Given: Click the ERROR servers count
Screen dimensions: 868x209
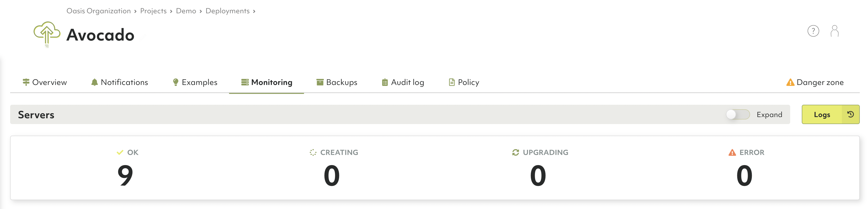Looking at the screenshot, I should pos(744,175).
